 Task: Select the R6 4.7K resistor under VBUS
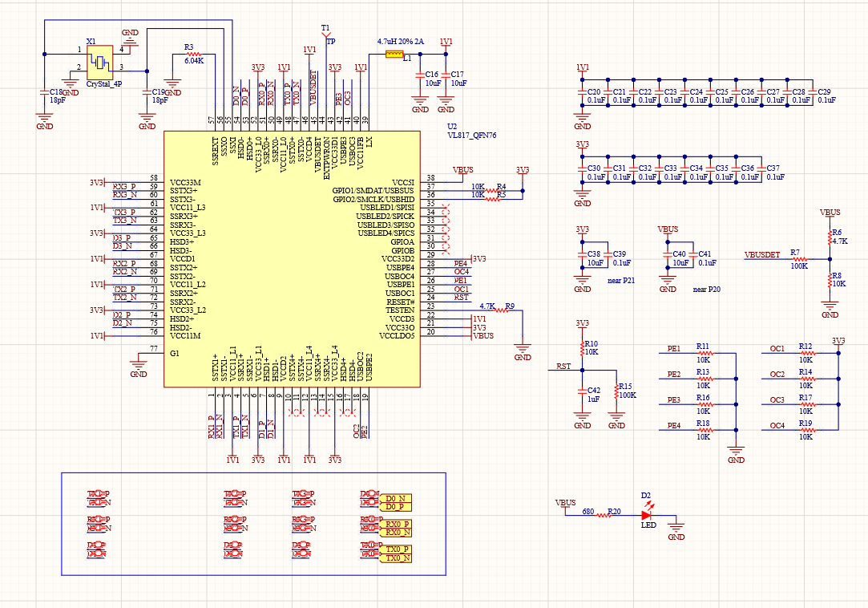(x=830, y=239)
